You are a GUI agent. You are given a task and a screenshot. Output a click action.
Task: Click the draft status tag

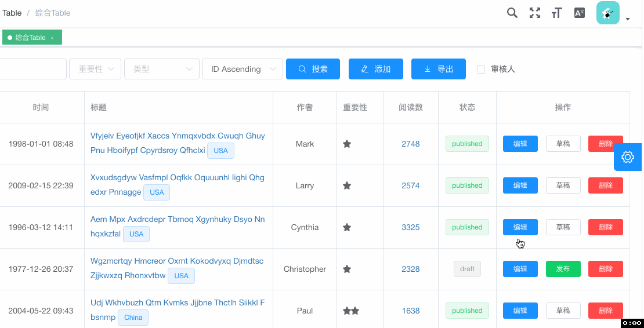tap(468, 269)
